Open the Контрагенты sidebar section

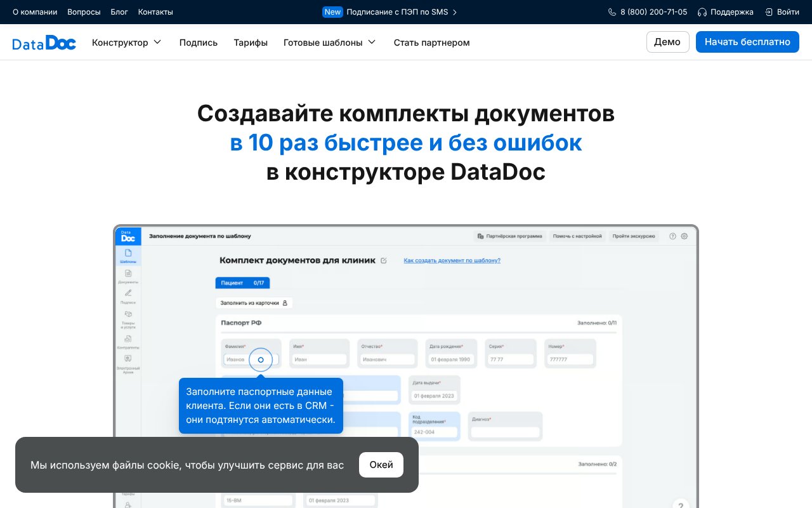128,342
